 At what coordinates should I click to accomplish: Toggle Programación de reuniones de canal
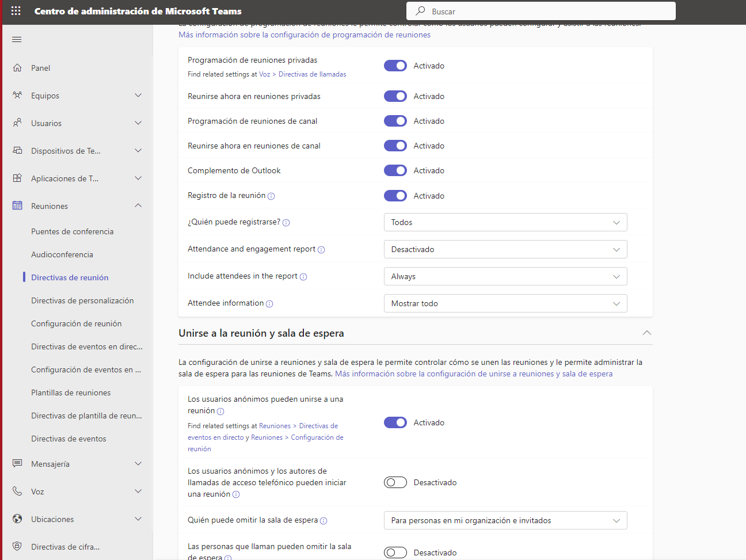click(395, 121)
